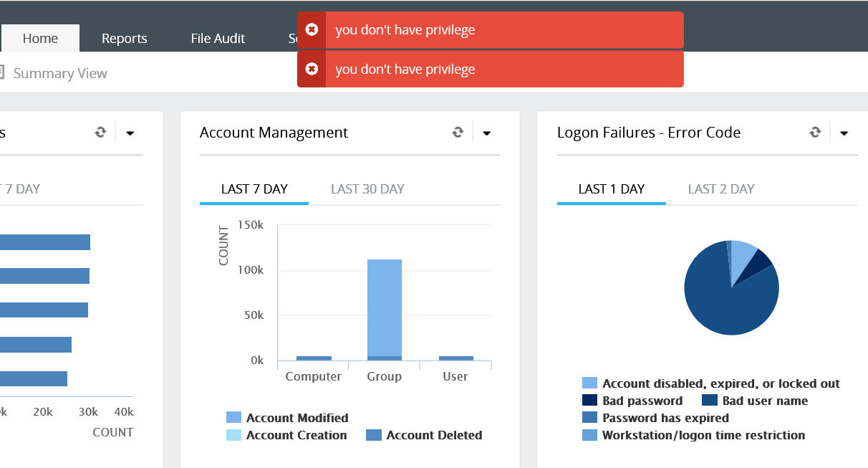Open Logon Failures widget options dropdown
The image size is (868, 468).
click(x=844, y=133)
